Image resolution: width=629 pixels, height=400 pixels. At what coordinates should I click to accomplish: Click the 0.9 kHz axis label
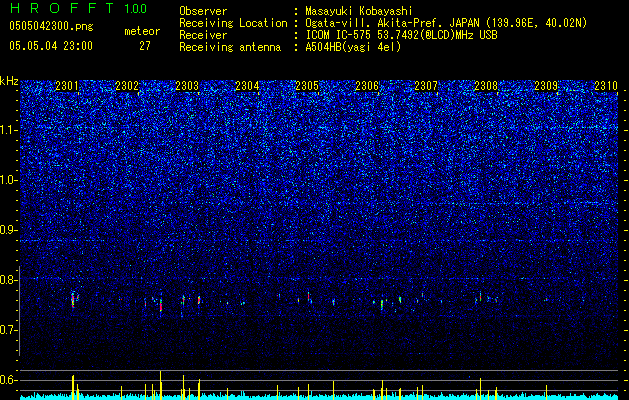(x=9, y=230)
